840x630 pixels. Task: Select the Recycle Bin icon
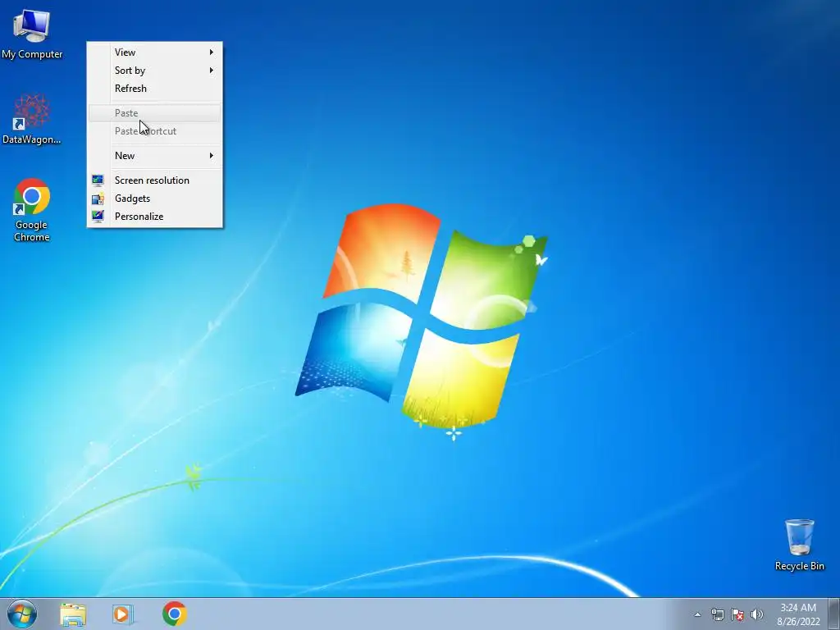pyautogui.click(x=799, y=545)
